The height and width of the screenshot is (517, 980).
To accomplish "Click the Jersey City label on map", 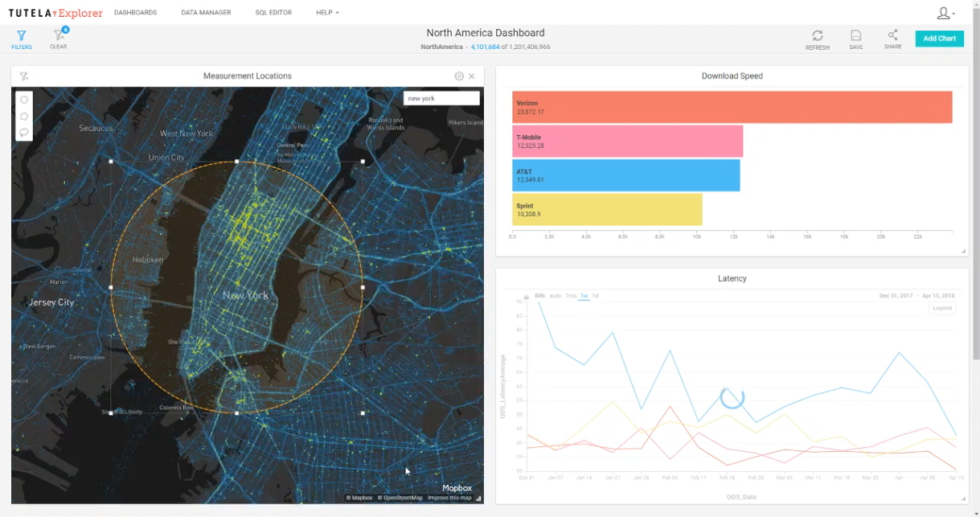I will 51,302.
